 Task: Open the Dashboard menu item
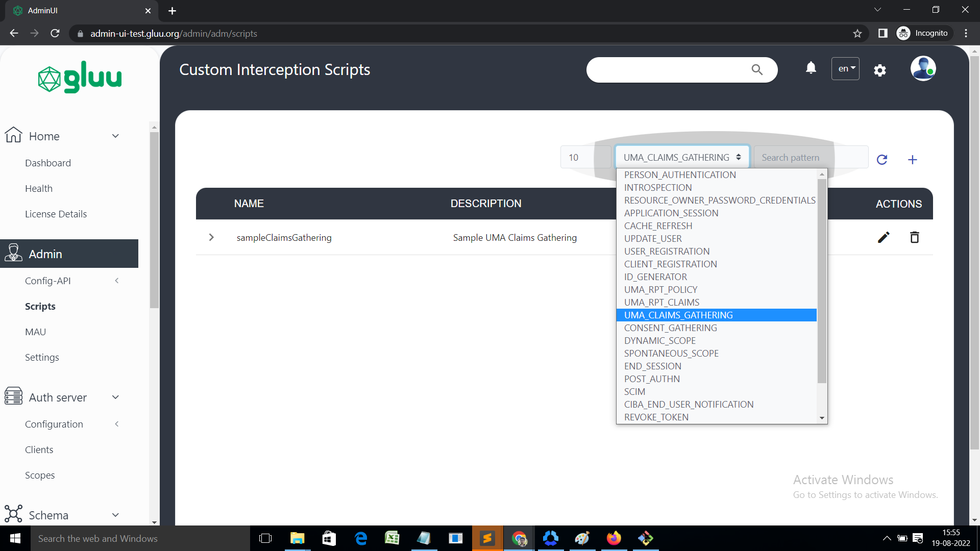[48, 163]
